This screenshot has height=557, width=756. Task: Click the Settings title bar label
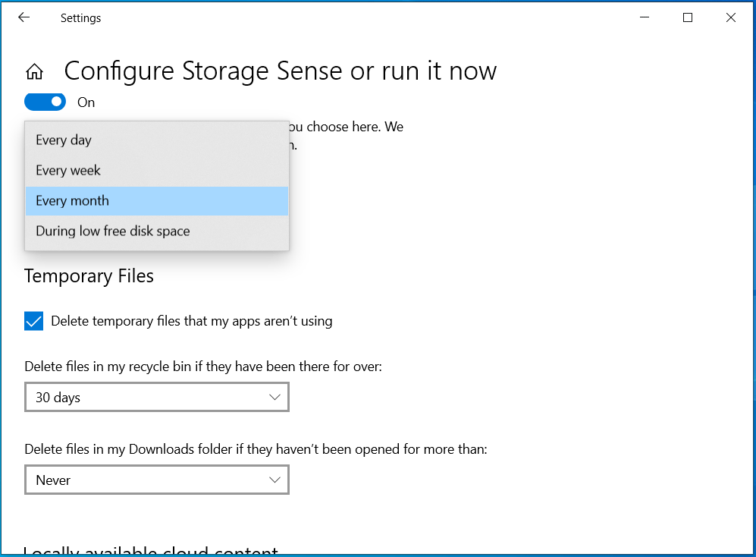[x=80, y=17]
